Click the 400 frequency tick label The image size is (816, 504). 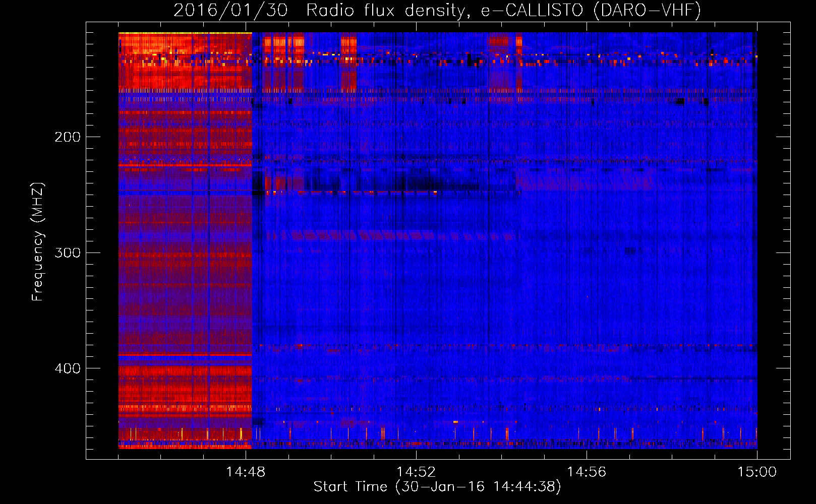(x=68, y=368)
